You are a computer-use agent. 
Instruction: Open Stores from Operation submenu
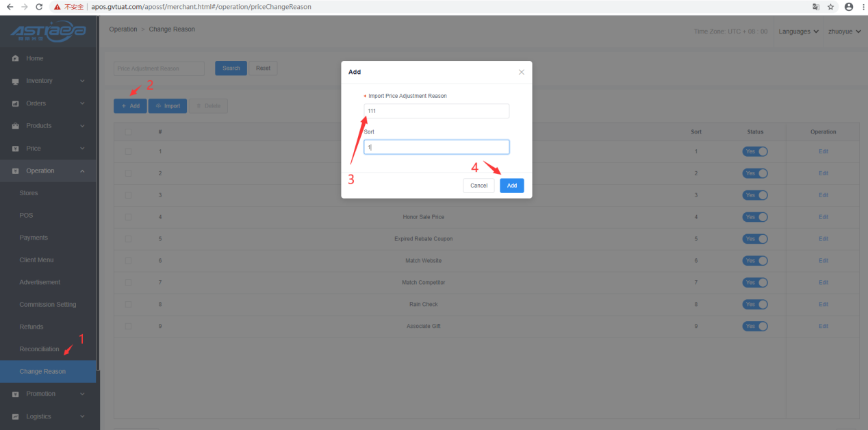tap(29, 193)
